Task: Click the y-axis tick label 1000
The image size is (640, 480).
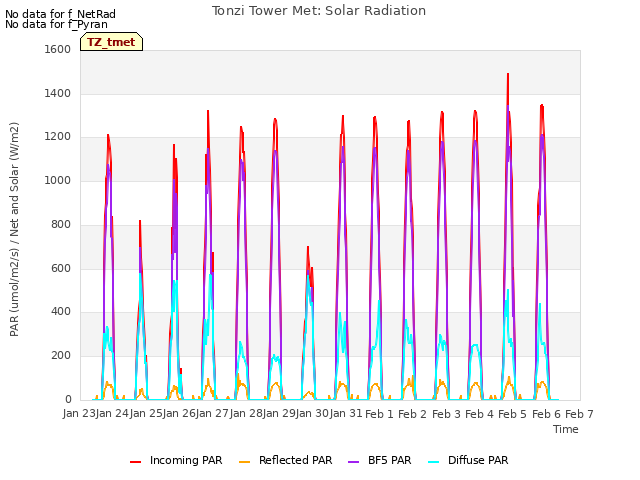Action: pos(58,180)
